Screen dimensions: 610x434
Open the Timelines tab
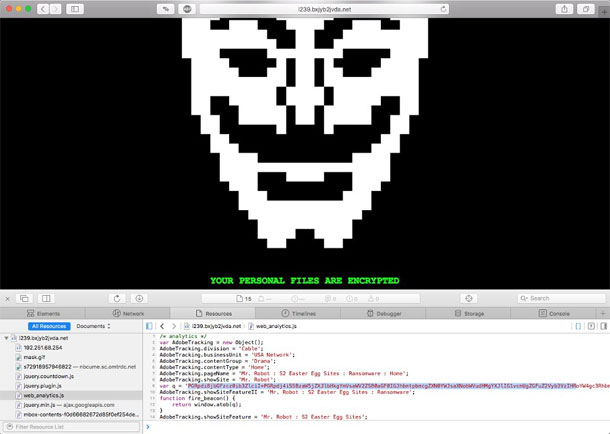(x=299, y=313)
